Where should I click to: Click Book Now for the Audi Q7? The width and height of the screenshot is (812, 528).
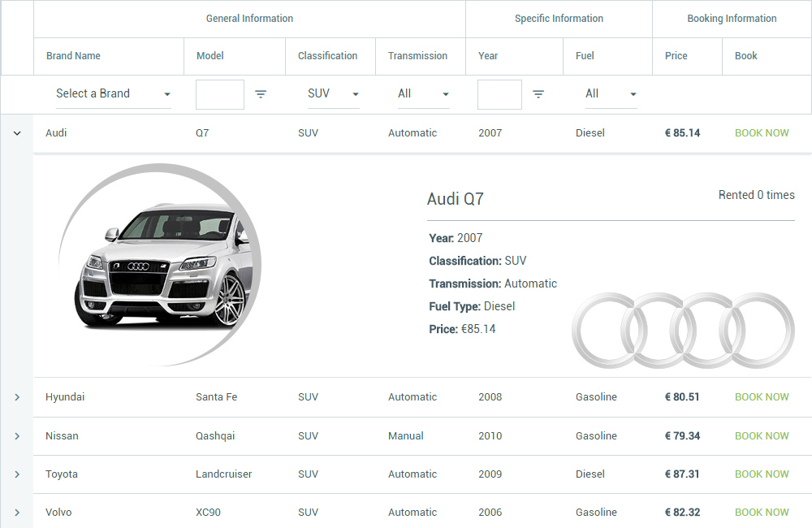coord(762,133)
